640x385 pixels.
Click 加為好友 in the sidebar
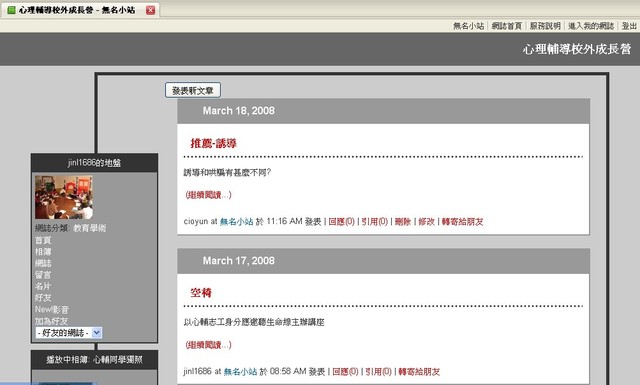[51, 321]
